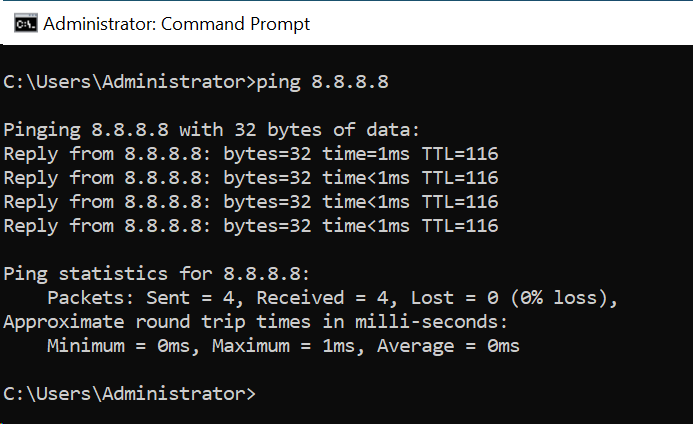Screen dimensions: 693x424
Task: Click the "Administrator: Command Prompt" window title
Action: pyautogui.click(x=176, y=24)
